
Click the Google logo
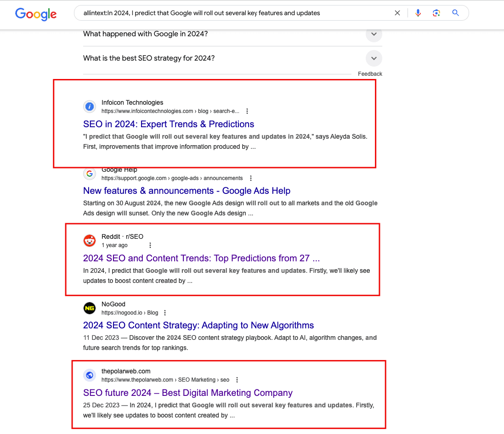36,14
